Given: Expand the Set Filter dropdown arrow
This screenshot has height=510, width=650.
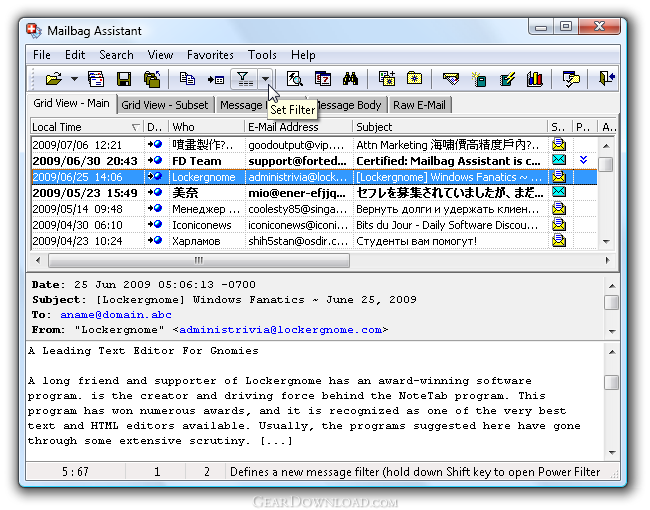Looking at the screenshot, I should (x=265, y=78).
